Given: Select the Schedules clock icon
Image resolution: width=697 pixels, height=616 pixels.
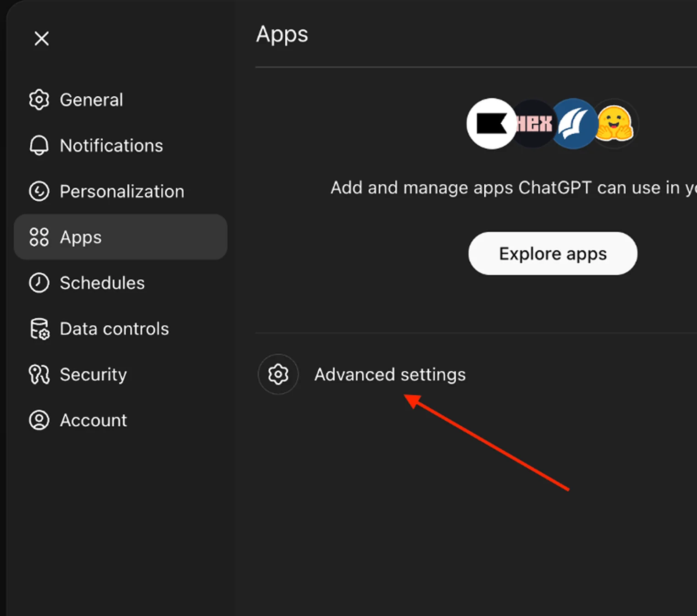Looking at the screenshot, I should point(39,283).
